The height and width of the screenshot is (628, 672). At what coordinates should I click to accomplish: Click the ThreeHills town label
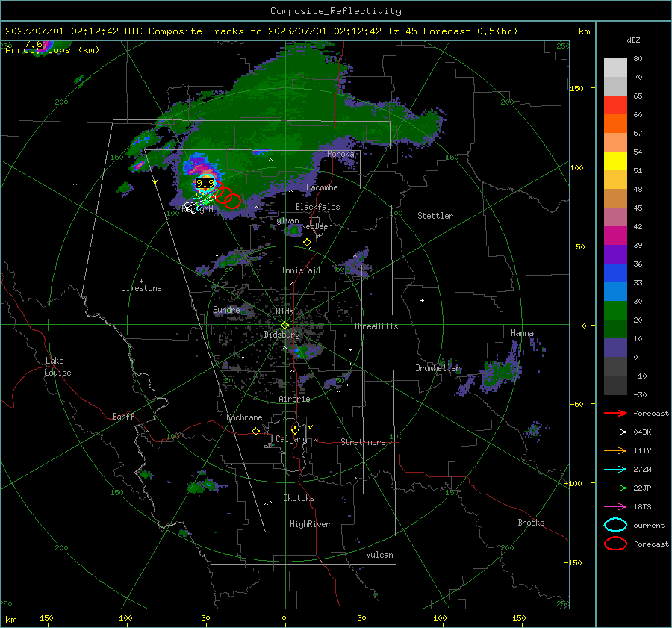376,326
